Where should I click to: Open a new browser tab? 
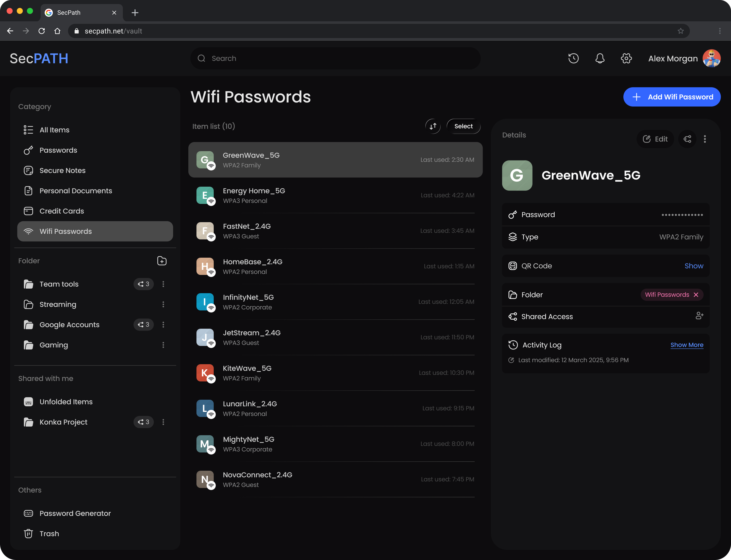click(x=135, y=13)
